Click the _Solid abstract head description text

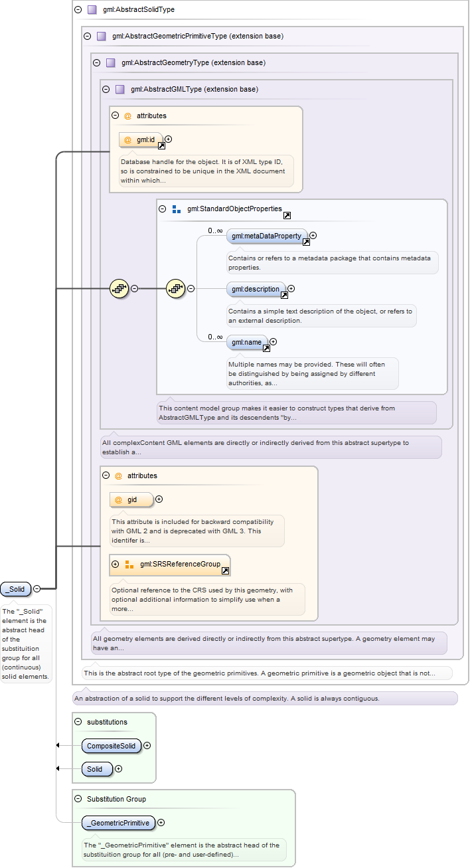pyautogui.click(x=27, y=644)
